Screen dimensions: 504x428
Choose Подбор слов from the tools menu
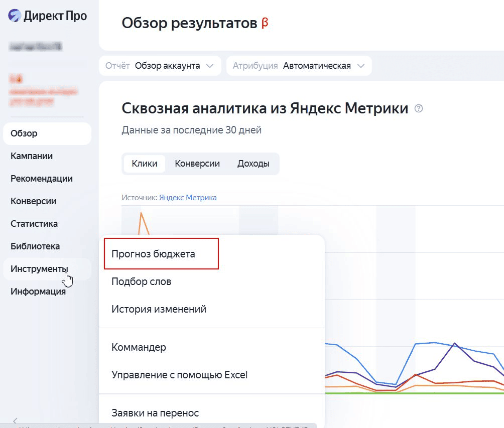[x=141, y=281]
